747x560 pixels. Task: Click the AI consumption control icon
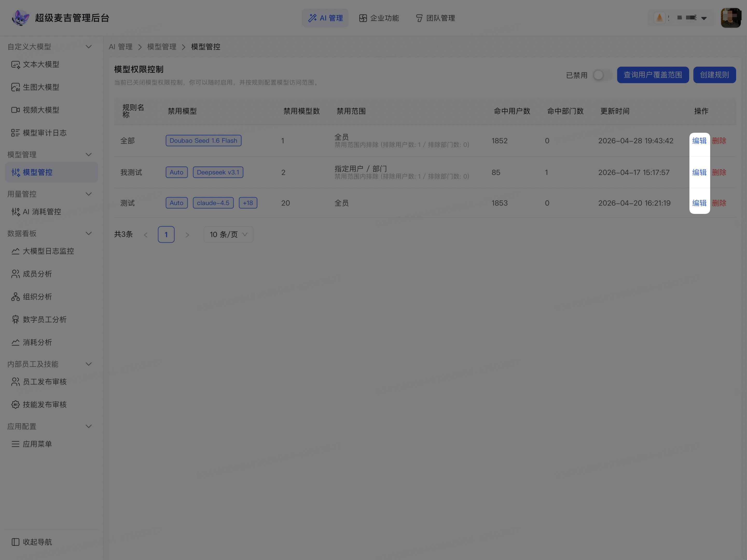click(16, 212)
